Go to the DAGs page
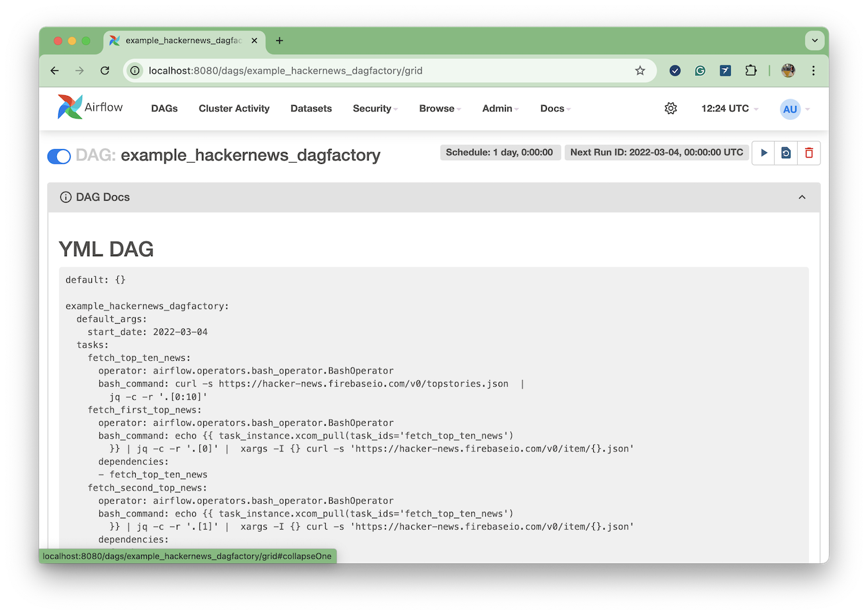The height and width of the screenshot is (615, 868). (x=164, y=109)
